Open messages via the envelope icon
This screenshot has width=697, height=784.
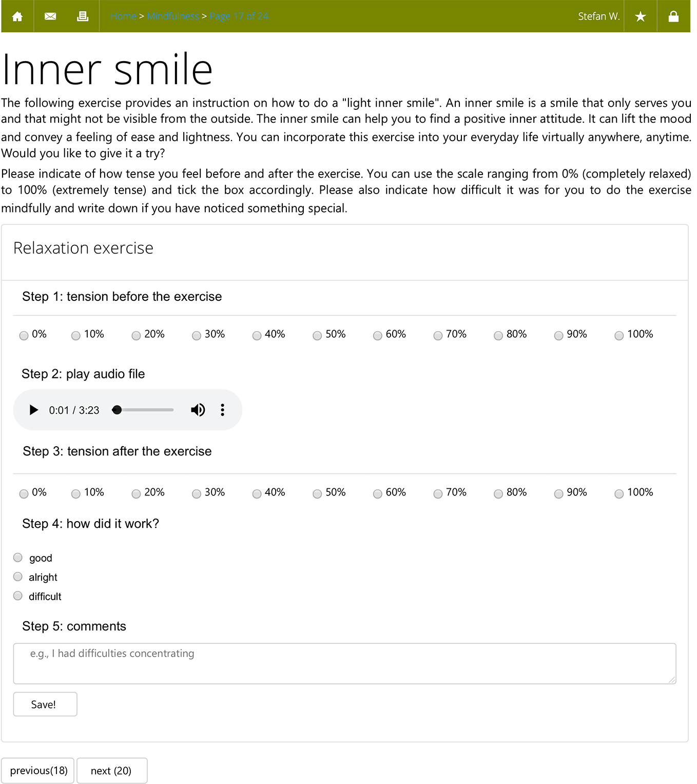[50, 16]
